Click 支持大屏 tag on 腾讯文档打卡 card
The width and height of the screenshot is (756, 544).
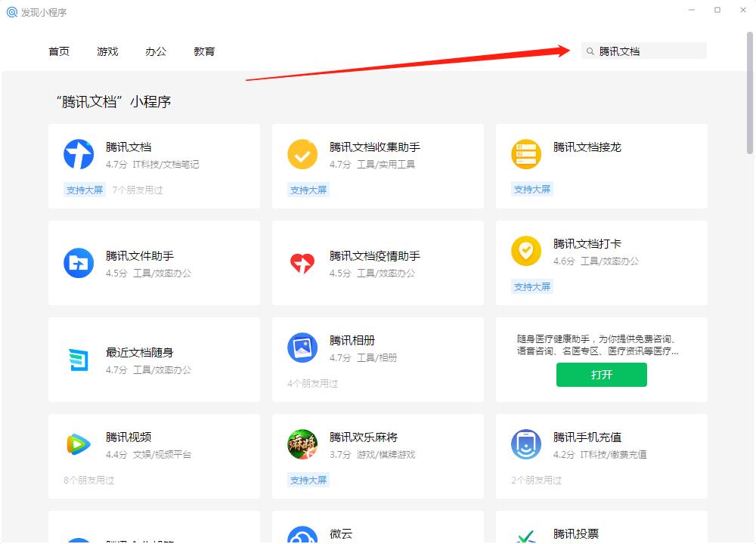tap(532, 286)
